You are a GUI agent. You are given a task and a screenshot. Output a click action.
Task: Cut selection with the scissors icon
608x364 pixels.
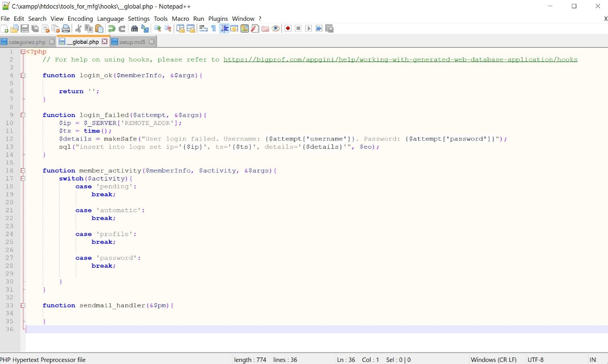[78, 29]
